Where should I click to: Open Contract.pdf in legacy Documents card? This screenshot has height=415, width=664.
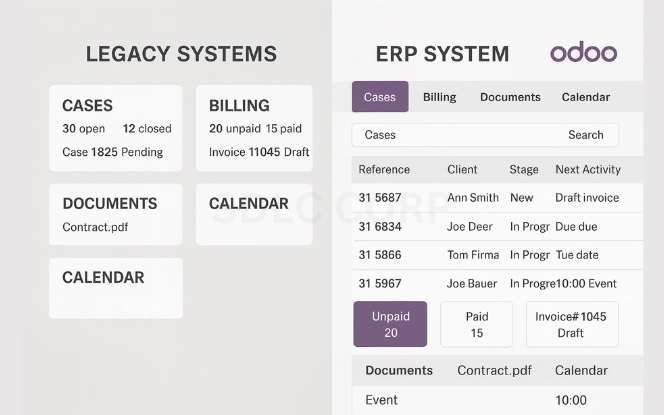click(95, 227)
